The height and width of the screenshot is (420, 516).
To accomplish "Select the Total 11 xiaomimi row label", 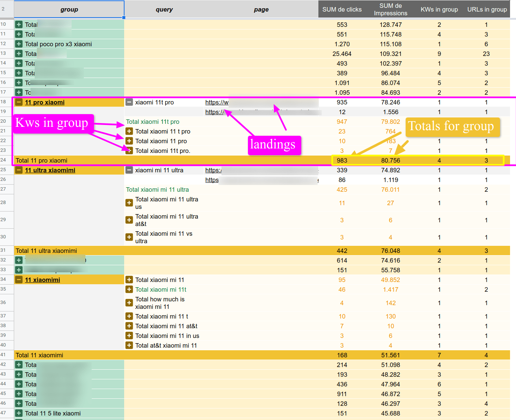I will click(40, 355).
